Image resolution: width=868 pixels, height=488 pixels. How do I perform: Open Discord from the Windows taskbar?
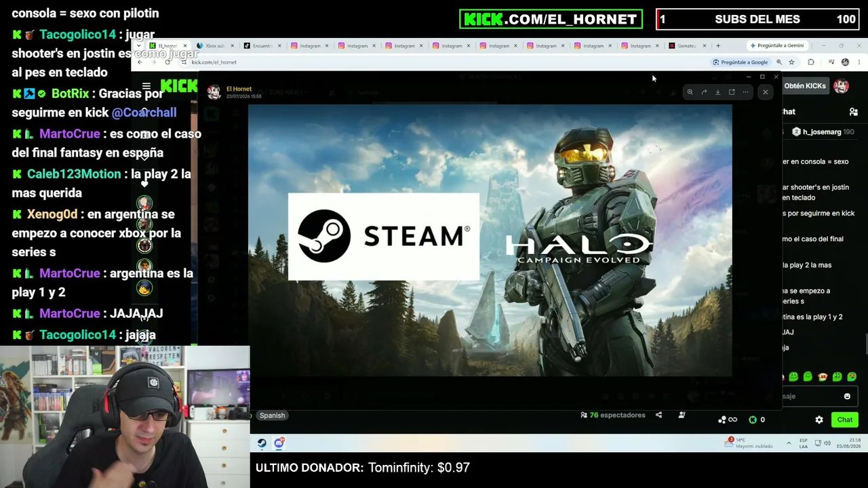(279, 443)
